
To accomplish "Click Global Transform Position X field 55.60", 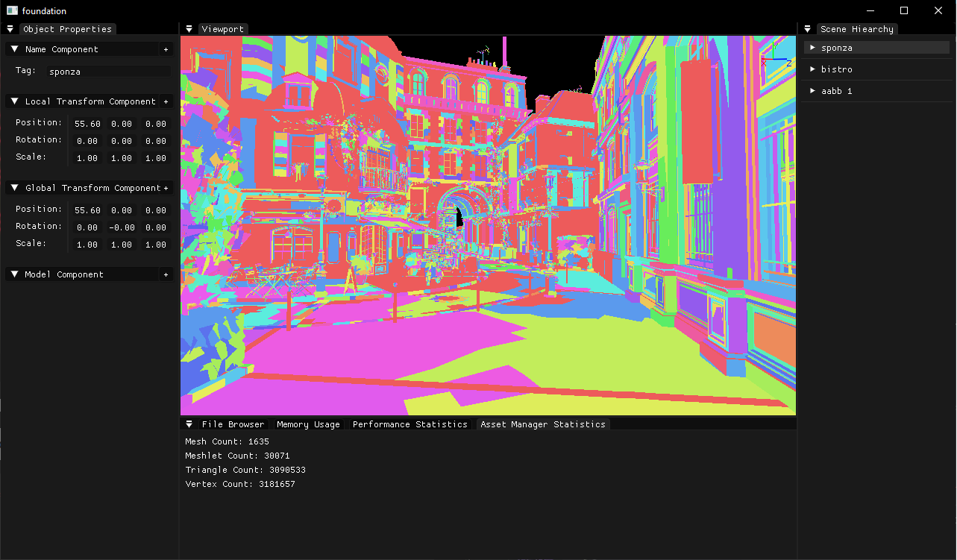I will coord(87,210).
